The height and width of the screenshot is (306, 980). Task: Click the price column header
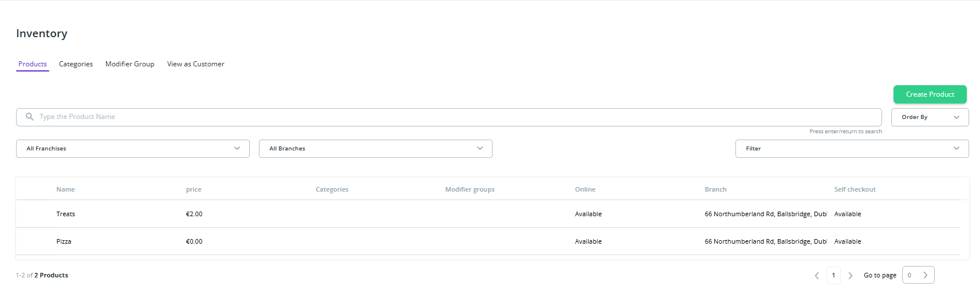194,189
